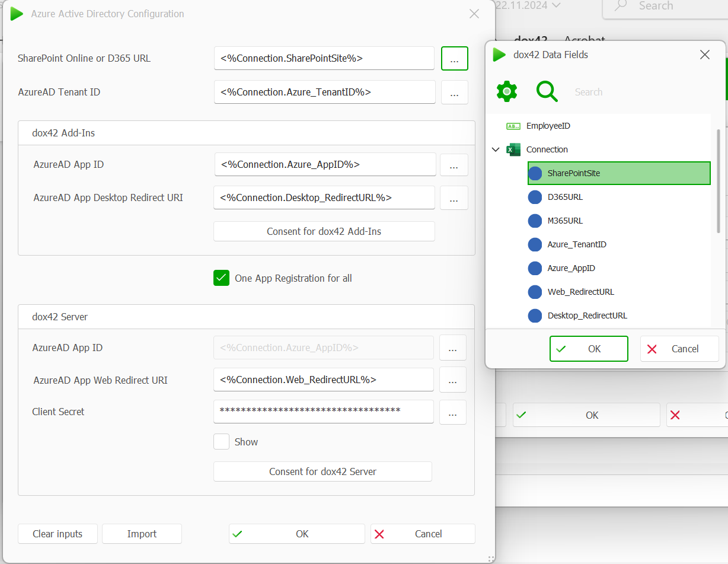This screenshot has width=728, height=564.
Task: Select the SharePointSite data field
Action: pyautogui.click(x=619, y=173)
